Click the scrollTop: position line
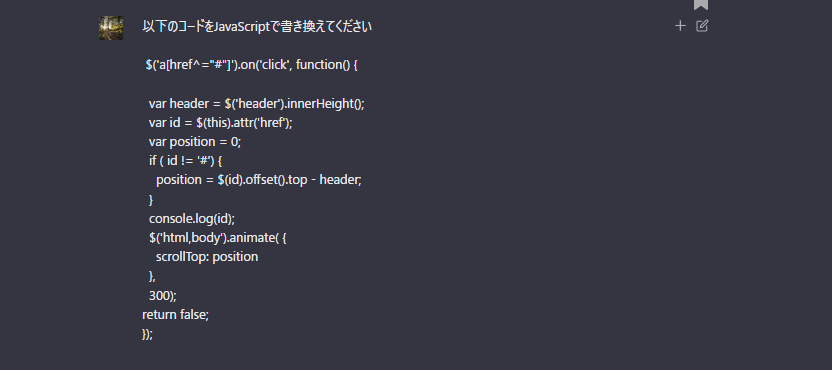The height and width of the screenshot is (370, 832). tap(207, 257)
